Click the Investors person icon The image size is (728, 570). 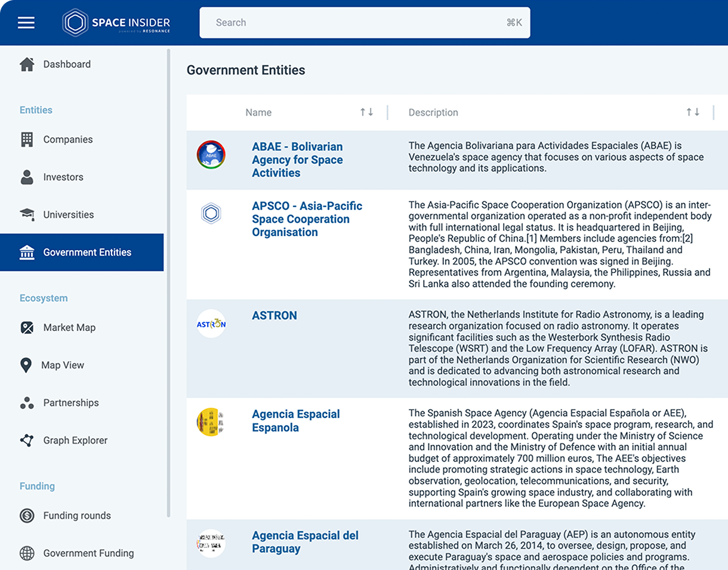pyautogui.click(x=27, y=177)
